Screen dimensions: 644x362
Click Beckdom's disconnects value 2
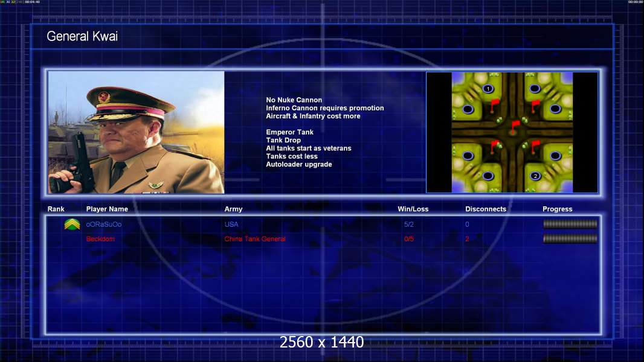point(467,239)
